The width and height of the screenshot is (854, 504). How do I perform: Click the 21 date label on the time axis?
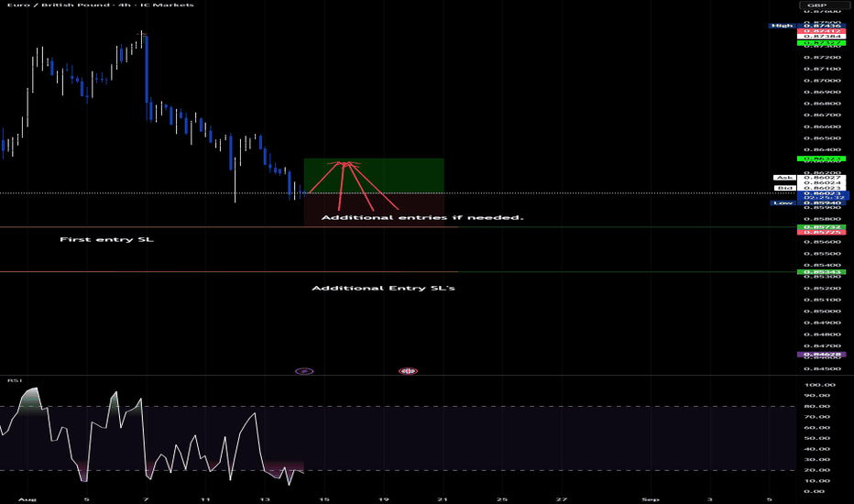point(443,499)
